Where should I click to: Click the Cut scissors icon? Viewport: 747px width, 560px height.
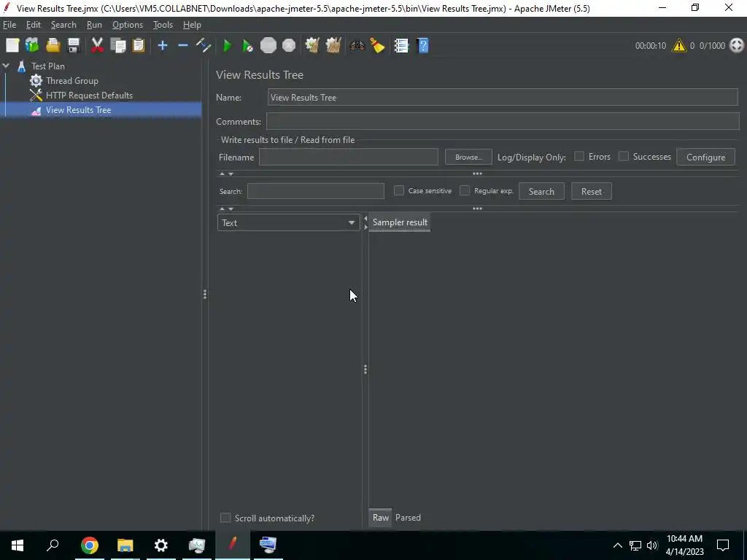[x=97, y=46]
